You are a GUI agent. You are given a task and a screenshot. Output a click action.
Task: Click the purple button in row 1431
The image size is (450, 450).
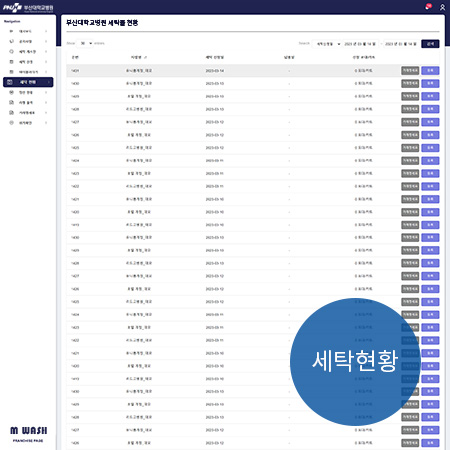click(x=430, y=71)
